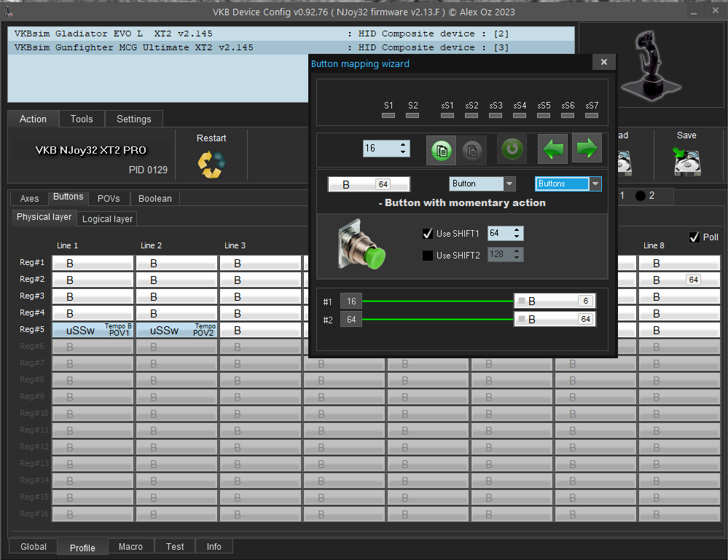Image resolution: width=728 pixels, height=560 pixels.
Task: Go to next button with right arrow
Action: [x=587, y=149]
